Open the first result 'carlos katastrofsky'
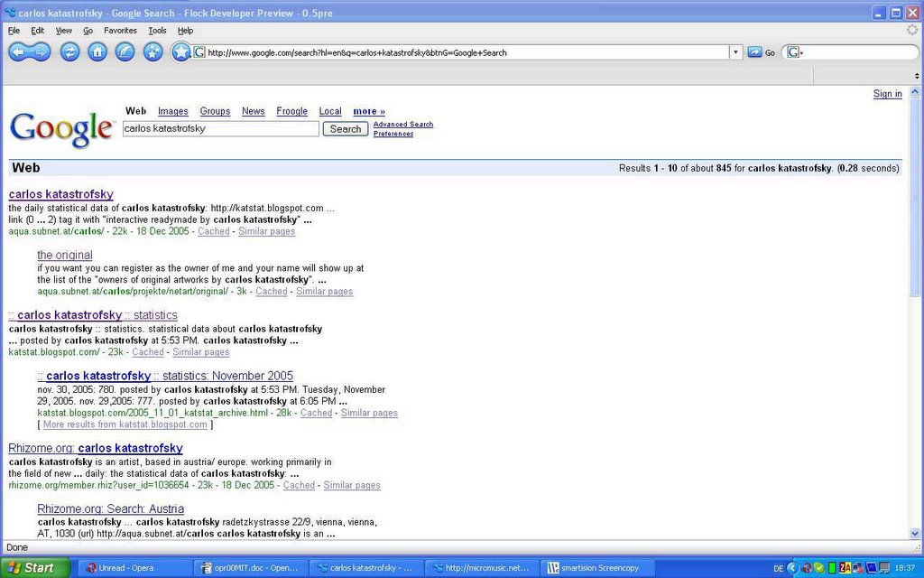This screenshot has width=924, height=578. (60, 194)
